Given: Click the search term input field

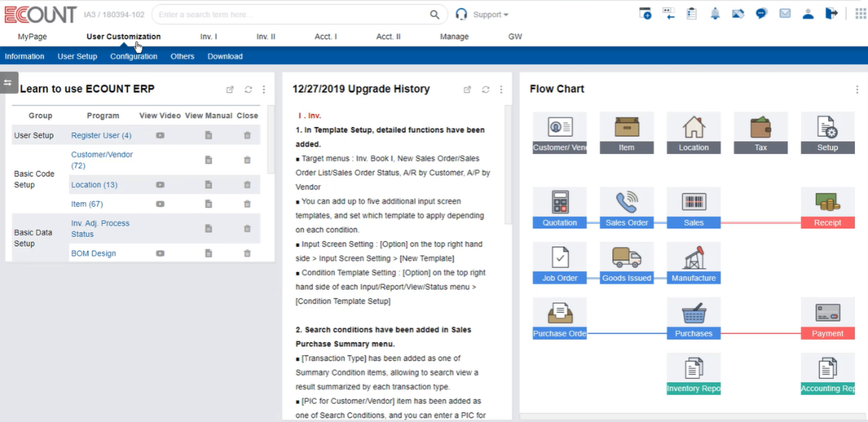Looking at the screenshot, I should click(289, 14).
